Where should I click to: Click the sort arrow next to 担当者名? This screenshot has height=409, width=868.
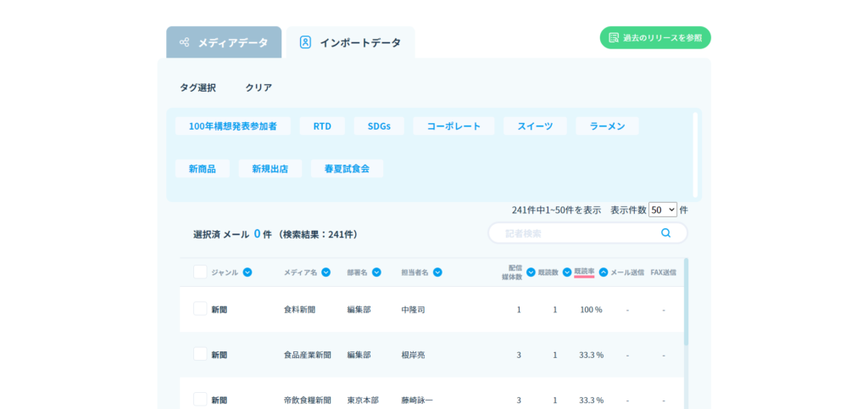pos(437,272)
